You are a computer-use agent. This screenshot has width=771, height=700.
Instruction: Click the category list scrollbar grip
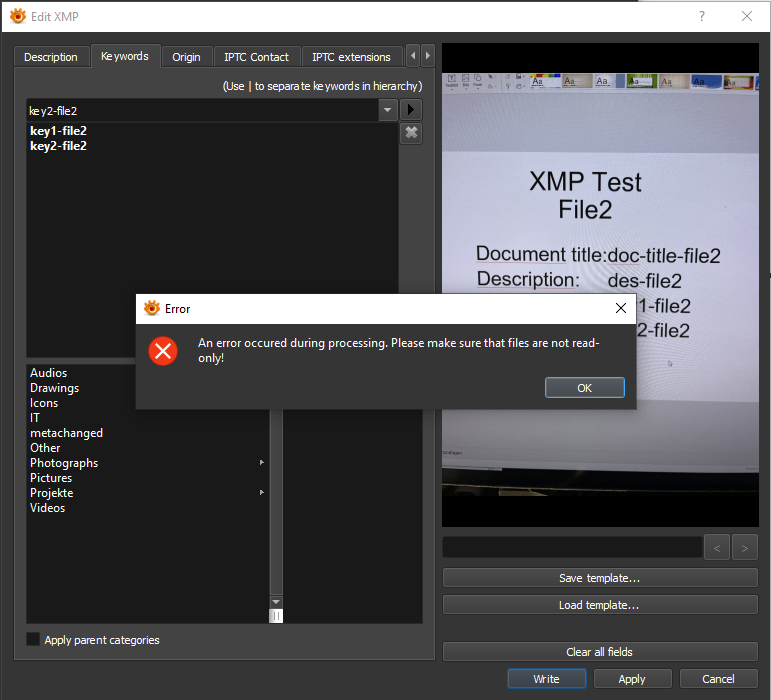(x=276, y=615)
